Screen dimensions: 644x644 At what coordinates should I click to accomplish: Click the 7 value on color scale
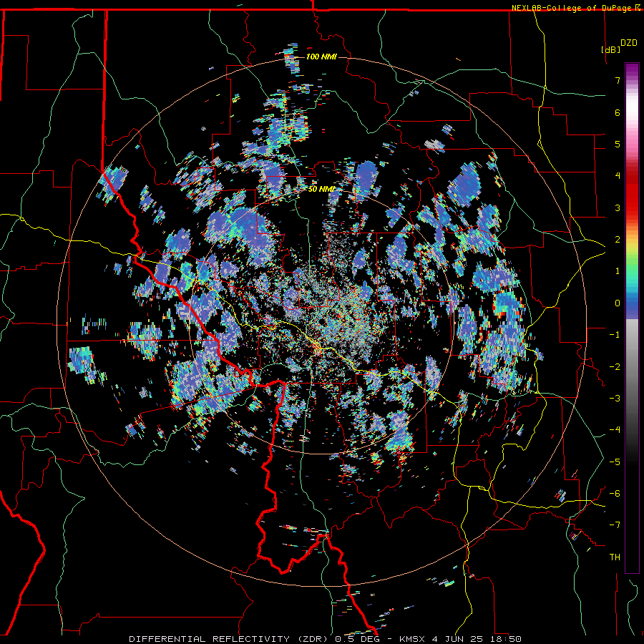pyautogui.click(x=618, y=80)
